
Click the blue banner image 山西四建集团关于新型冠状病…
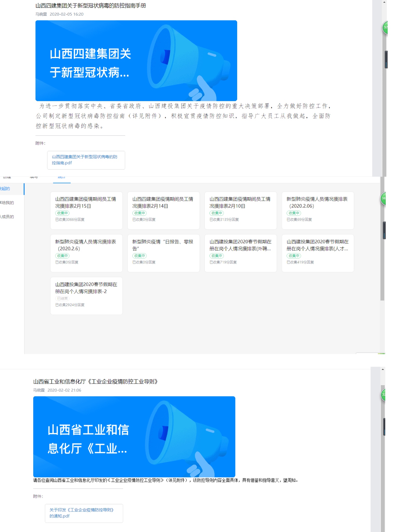(136, 61)
